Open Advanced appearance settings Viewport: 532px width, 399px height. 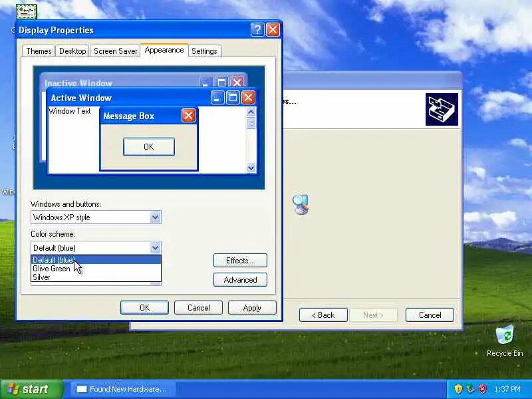coord(240,280)
